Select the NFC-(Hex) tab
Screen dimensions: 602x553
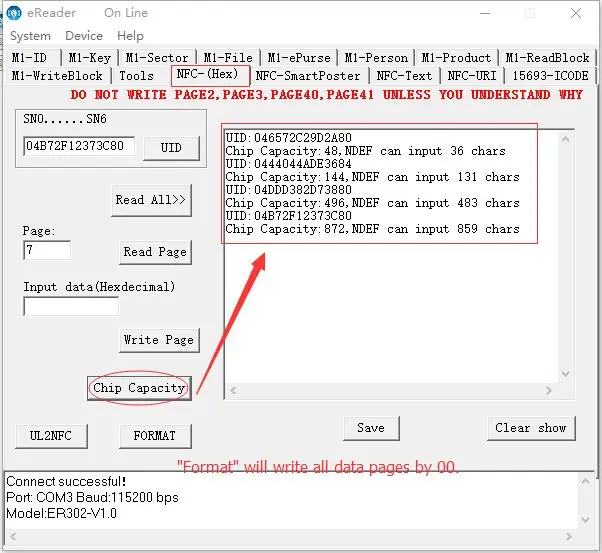click(x=210, y=75)
